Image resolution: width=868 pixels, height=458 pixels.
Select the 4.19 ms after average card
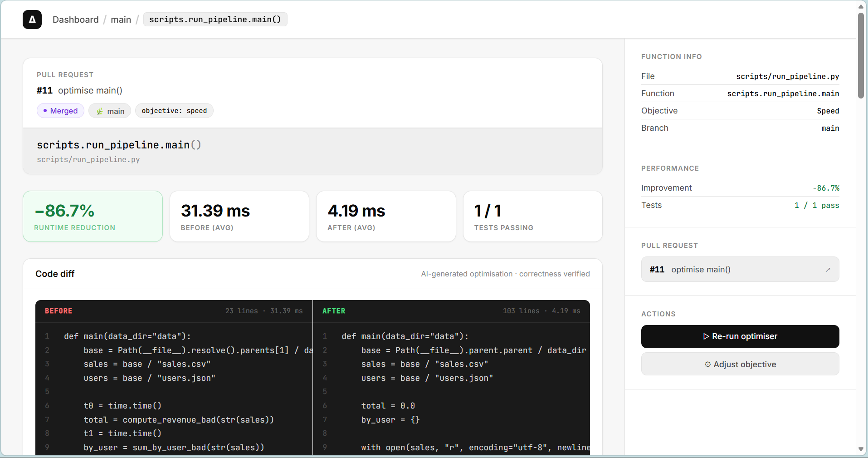[386, 216]
